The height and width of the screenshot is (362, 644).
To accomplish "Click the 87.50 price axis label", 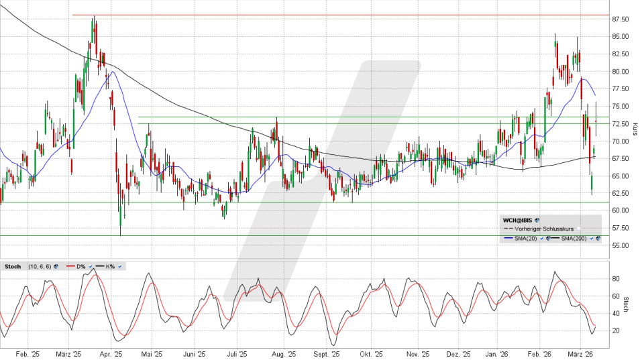I will click(x=621, y=19).
